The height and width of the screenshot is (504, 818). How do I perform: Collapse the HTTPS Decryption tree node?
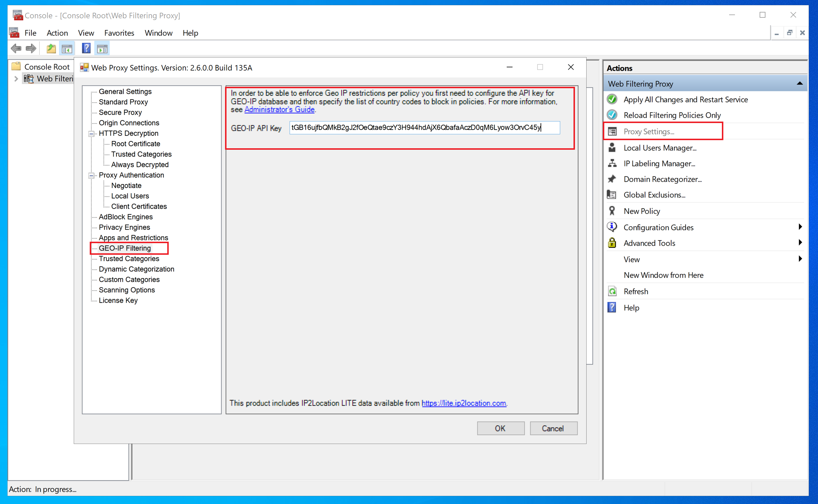point(91,134)
